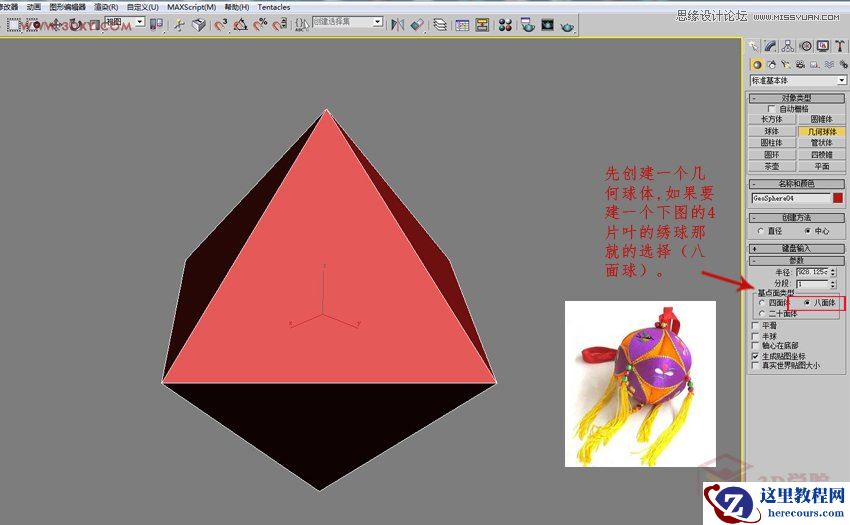Enable the 半球 checkbox

click(755, 336)
